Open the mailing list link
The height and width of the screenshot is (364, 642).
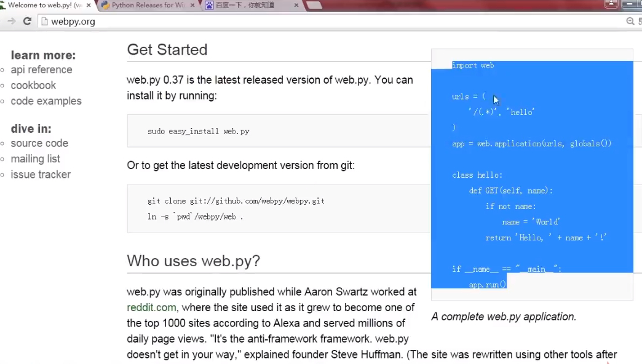tap(35, 159)
